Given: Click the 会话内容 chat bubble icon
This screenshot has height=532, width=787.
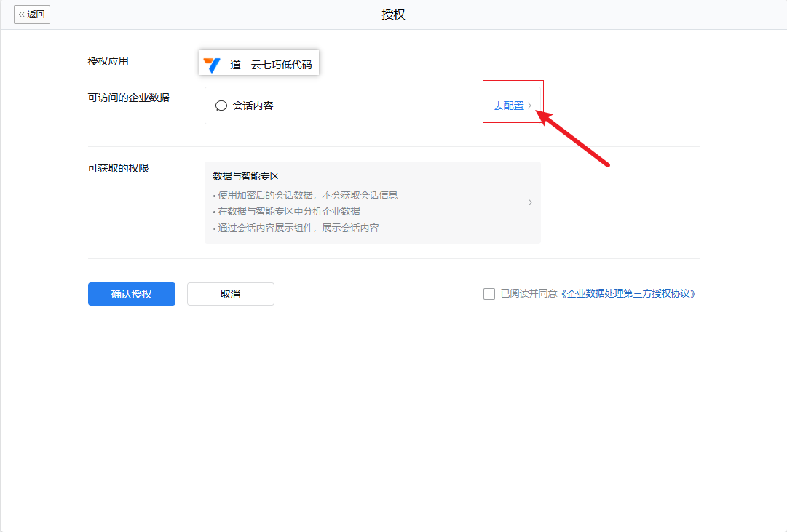Looking at the screenshot, I should coord(221,106).
